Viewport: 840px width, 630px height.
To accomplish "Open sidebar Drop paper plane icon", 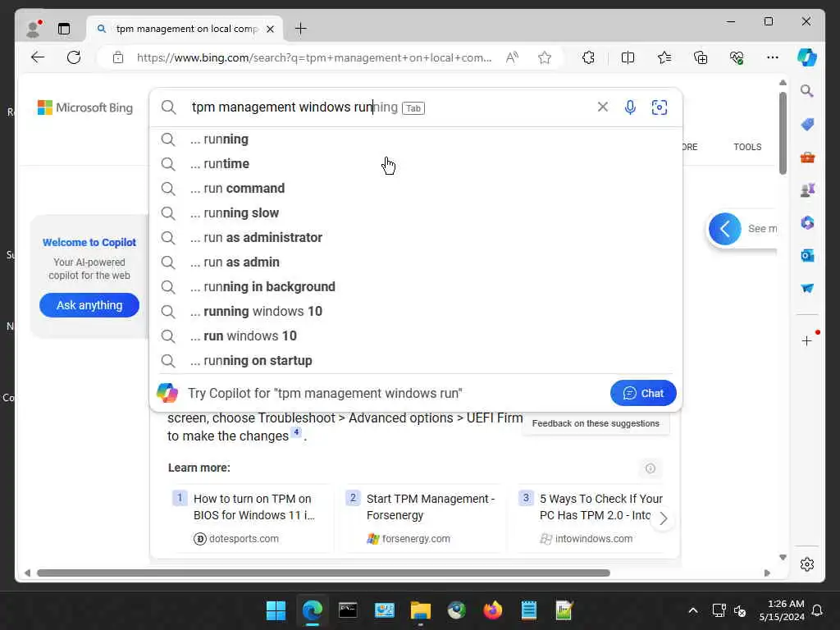I will pyautogui.click(x=807, y=288).
